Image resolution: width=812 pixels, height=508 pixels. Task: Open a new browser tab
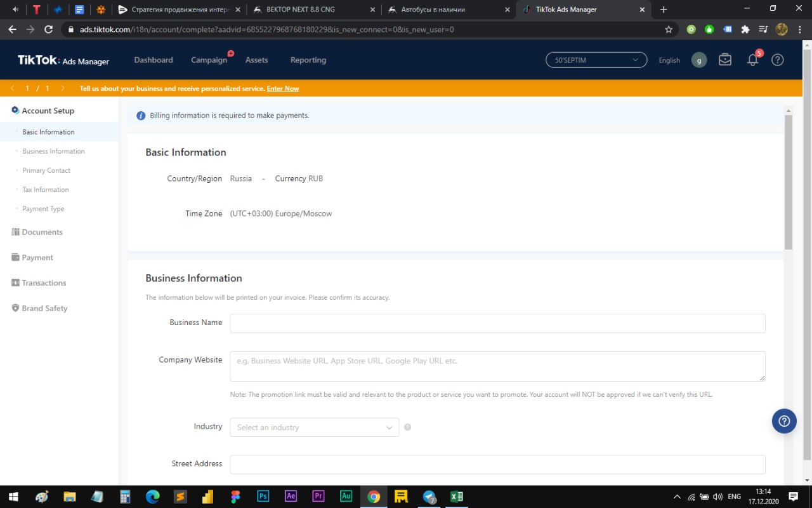click(664, 10)
